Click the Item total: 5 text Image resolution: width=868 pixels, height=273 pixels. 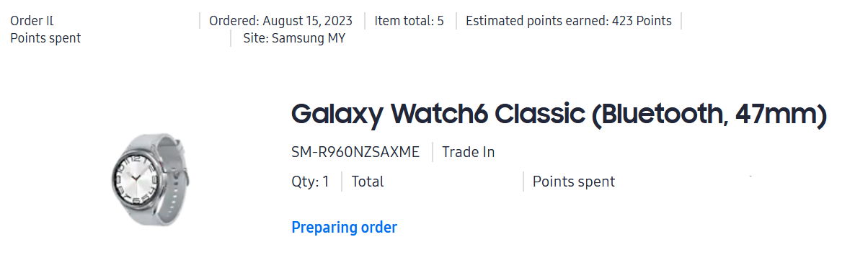pos(409,21)
